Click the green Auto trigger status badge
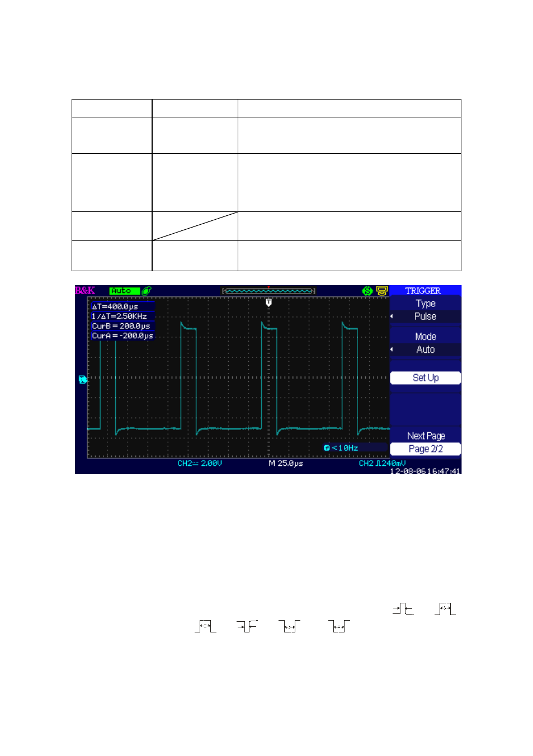Image resolution: width=533 pixels, height=756 pixels. [x=124, y=291]
